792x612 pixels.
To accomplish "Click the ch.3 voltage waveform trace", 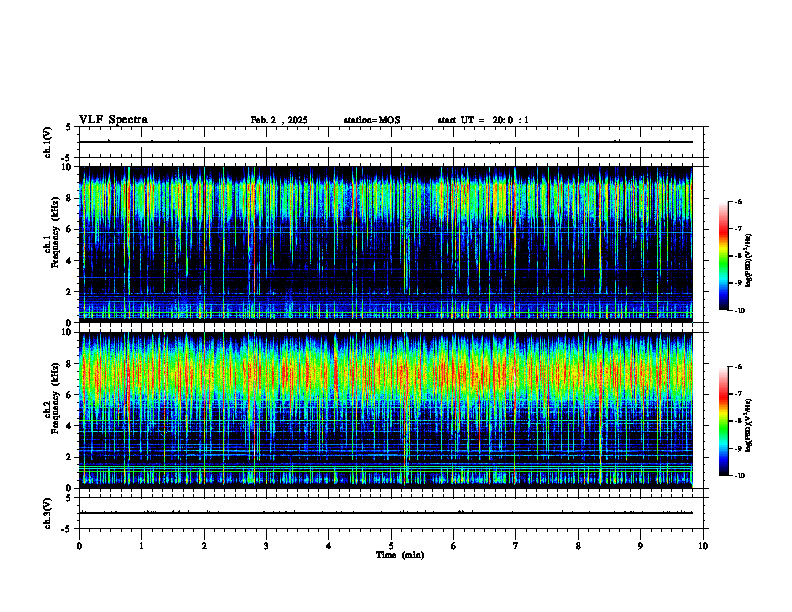I will tap(386, 513).
